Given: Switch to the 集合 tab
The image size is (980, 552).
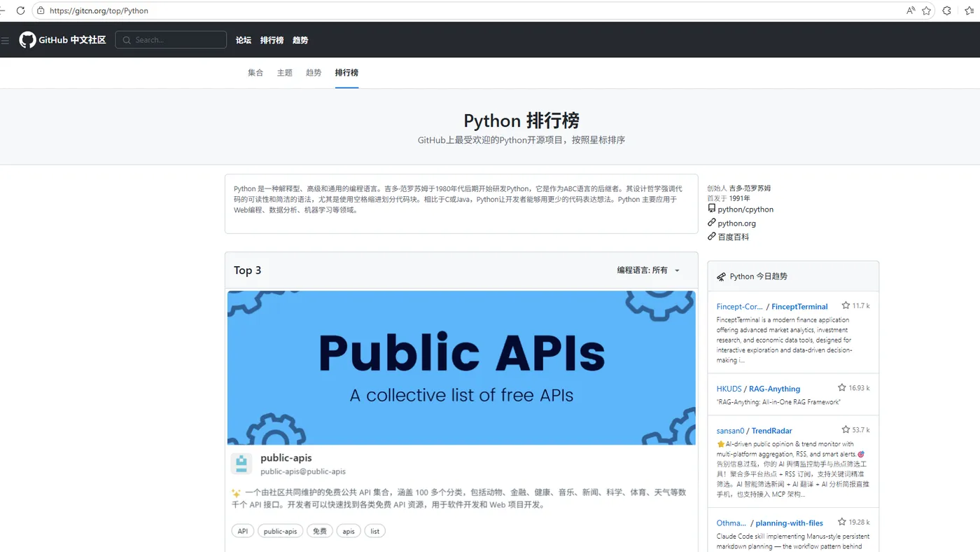Looking at the screenshot, I should click(x=255, y=73).
